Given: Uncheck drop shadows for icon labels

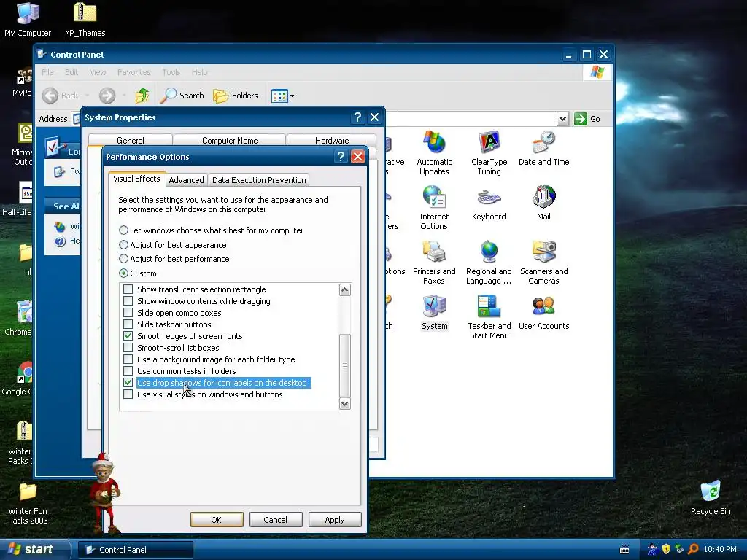Looking at the screenshot, I should [128, 382].
